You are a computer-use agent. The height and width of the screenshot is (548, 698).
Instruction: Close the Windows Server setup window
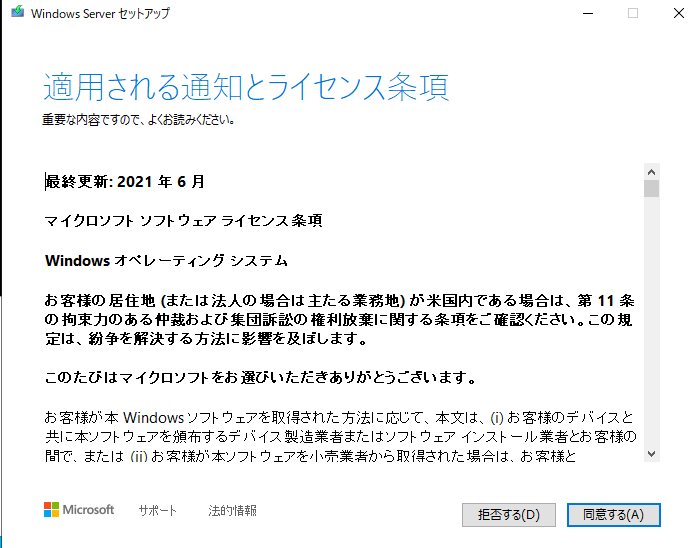tap(679, 13)
